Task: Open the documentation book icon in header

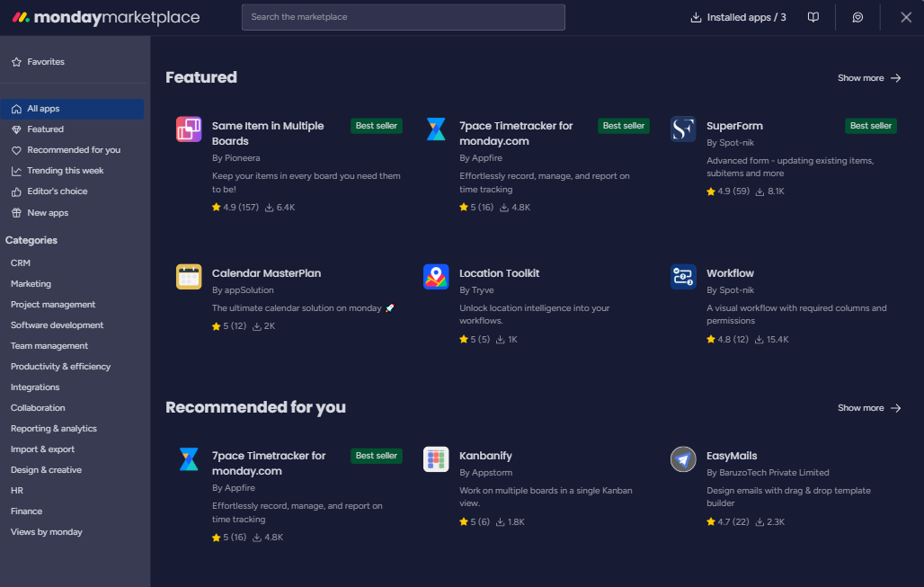Action: point(813,17)
